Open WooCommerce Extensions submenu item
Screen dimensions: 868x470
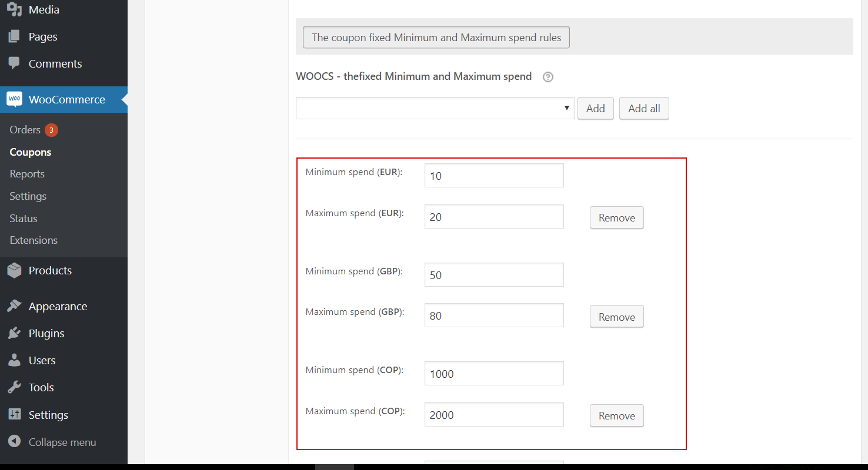34,240
